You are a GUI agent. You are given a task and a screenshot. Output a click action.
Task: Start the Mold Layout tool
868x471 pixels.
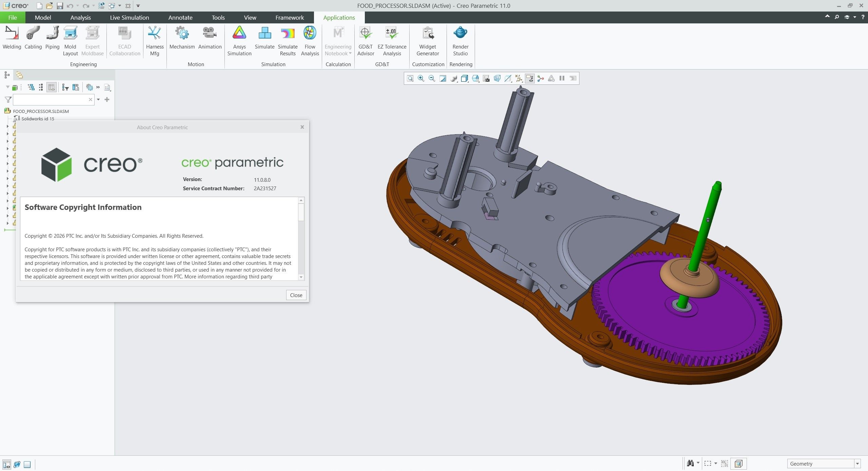70,41
